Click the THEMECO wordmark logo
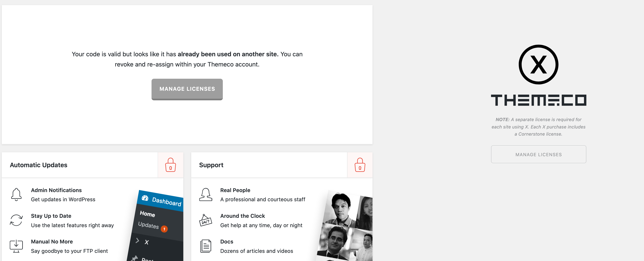 pyautogui.click(x=538, y=100)
